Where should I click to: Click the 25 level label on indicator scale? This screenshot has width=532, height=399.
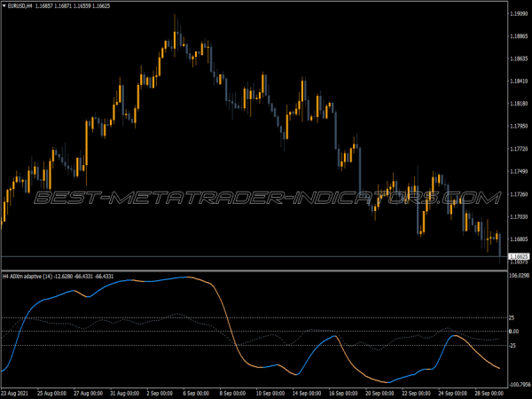click(x=512, y=318)
